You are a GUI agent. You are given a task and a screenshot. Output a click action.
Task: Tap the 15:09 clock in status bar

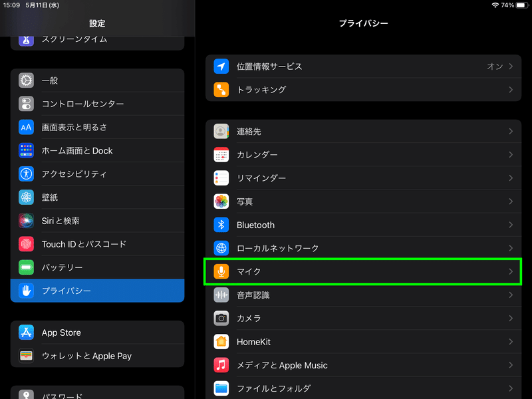(11, 5)
